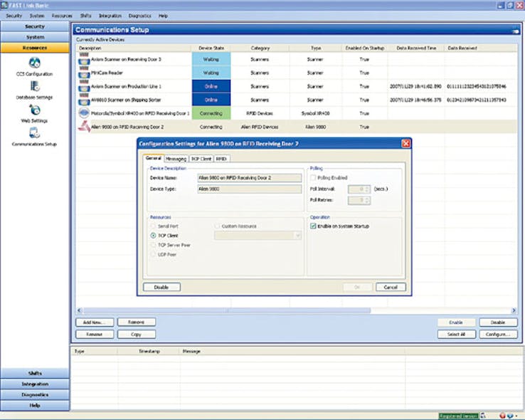Click the Device Type field
The image size is (525, 420).
[x=250, y=189]
